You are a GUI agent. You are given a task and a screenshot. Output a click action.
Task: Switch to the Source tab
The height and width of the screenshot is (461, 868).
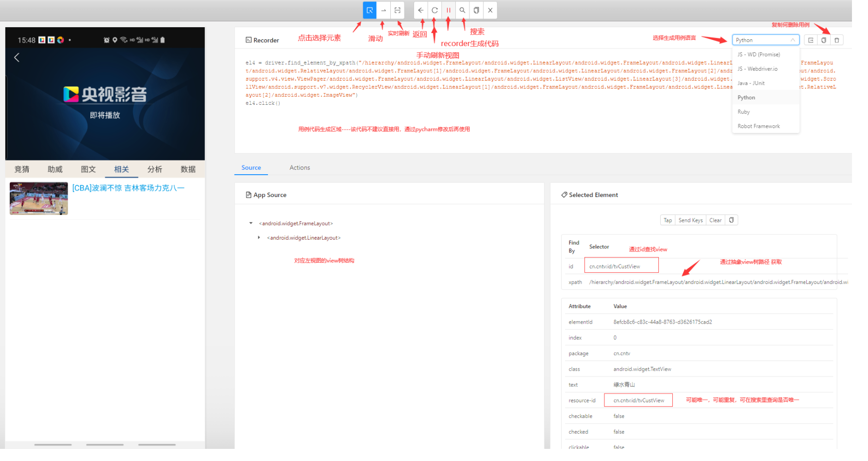[x=251, y=167]
